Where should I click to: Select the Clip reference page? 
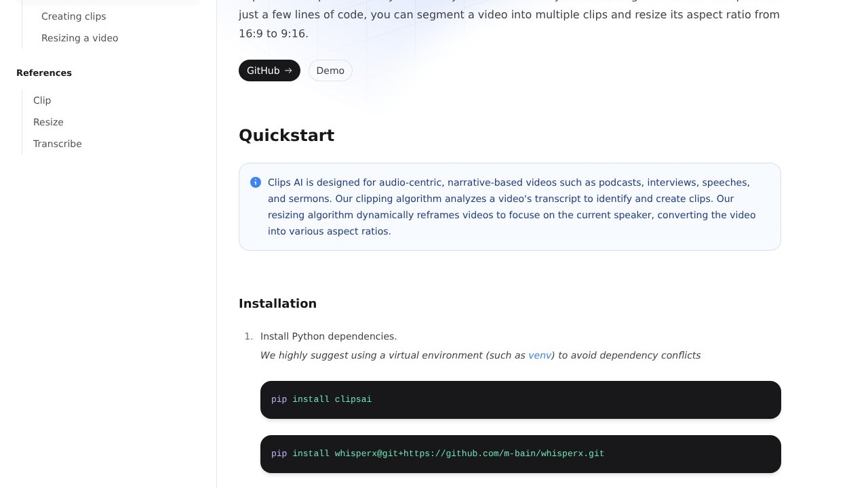point(42,100)
